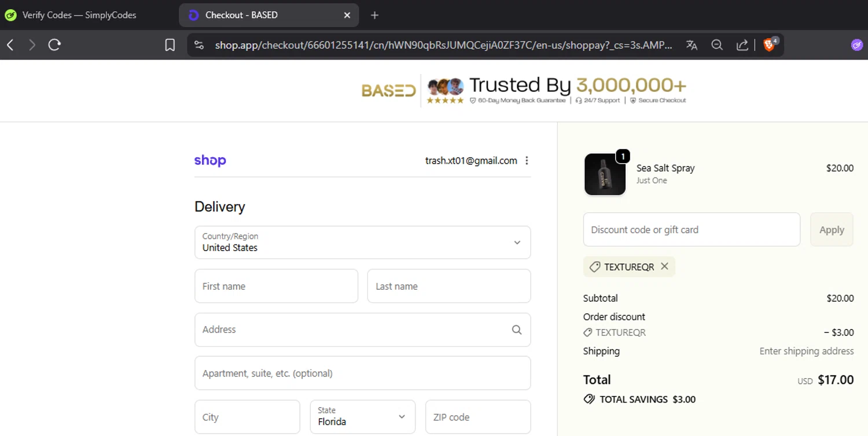The height and width of the screenshot is (436, 868).
Task: Click the Enter shipping address text
Action: click(807, 351)
